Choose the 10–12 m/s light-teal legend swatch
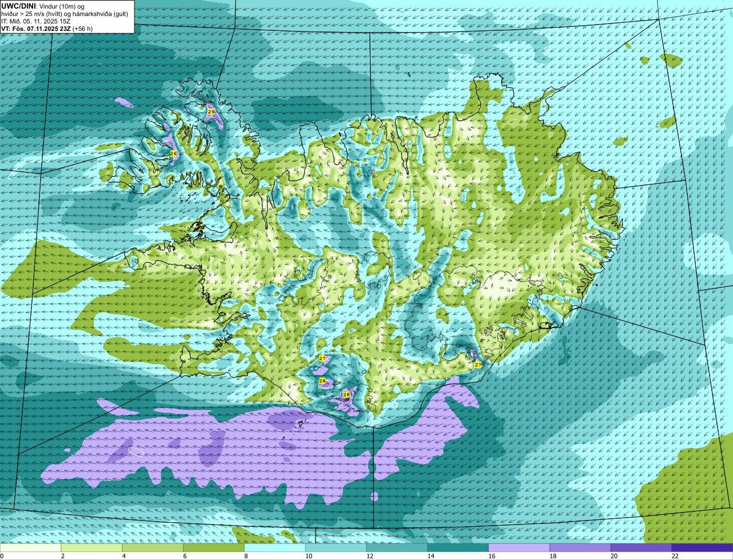733x560 pixels. click(336, 548)
